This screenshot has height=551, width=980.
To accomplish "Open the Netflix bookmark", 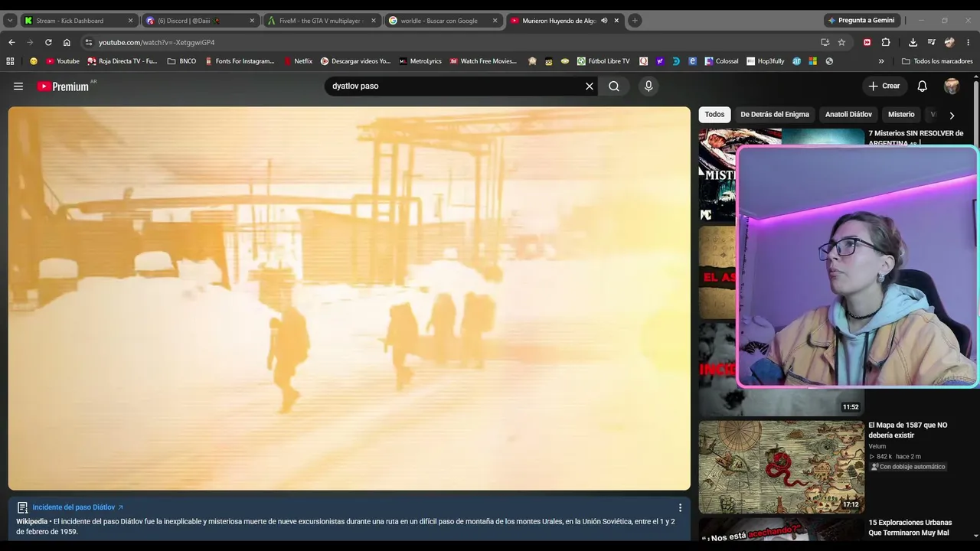I will 298,61.
